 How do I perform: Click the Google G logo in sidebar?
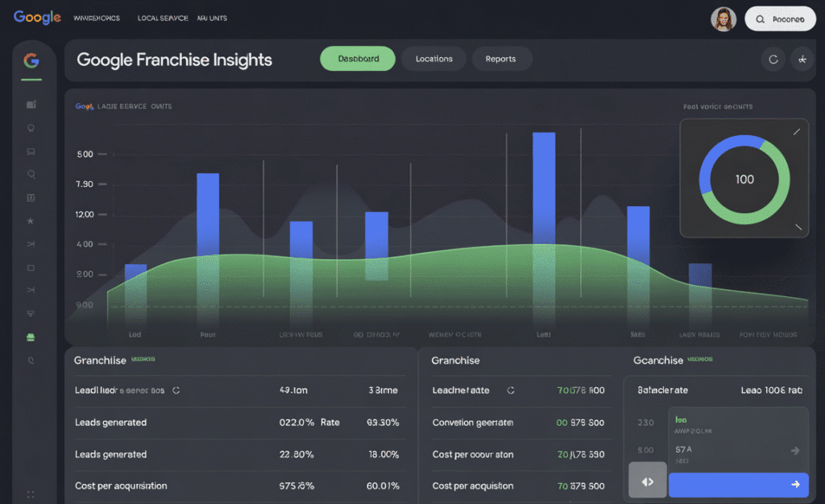pos(31,61)
